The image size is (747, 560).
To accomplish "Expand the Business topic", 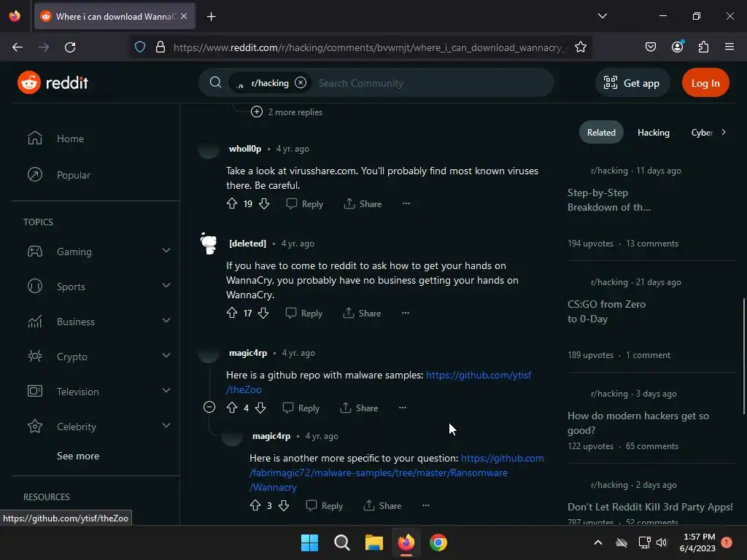I will 166,321.
